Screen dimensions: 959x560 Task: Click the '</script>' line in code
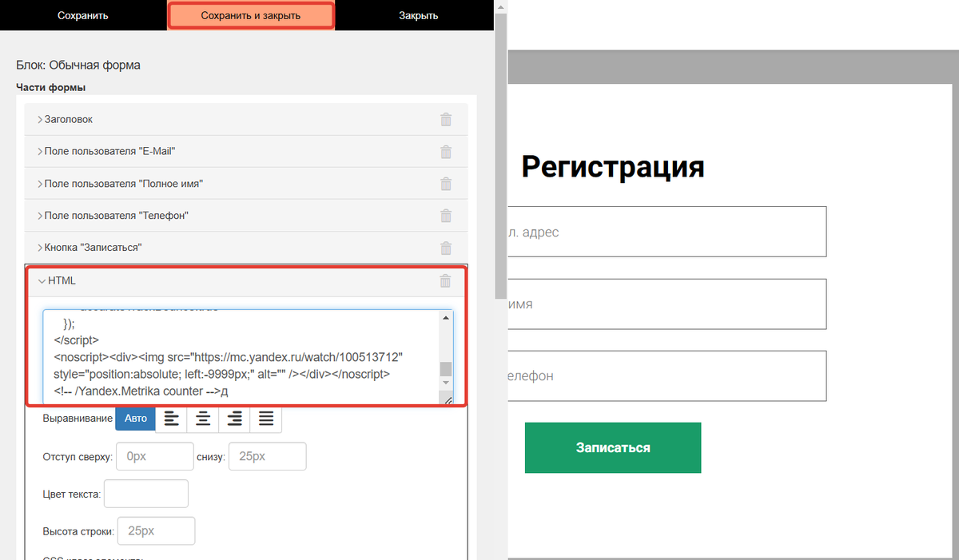[77, 340]
